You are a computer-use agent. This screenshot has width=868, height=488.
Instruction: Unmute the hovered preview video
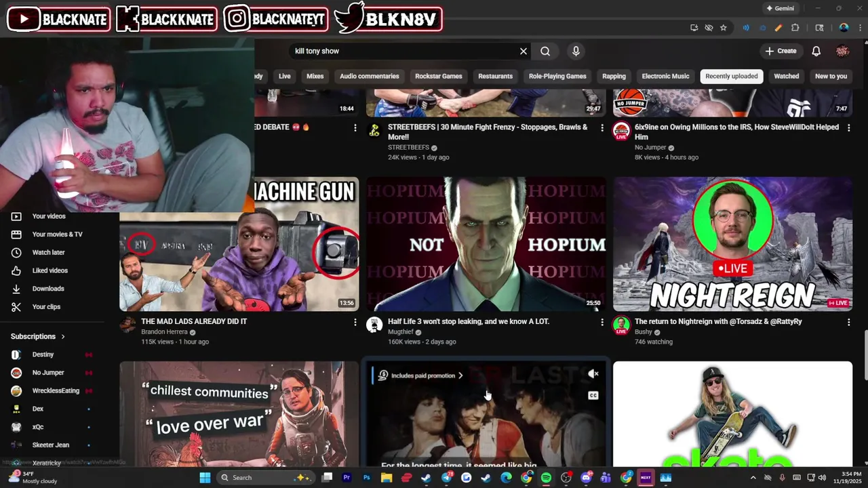[x=593, y=373]
